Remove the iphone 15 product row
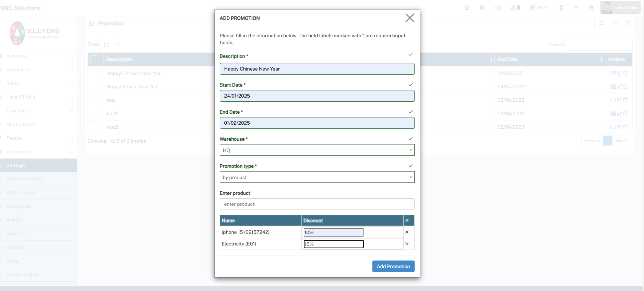Screen dimensions: 644x291 pos(407,232)
